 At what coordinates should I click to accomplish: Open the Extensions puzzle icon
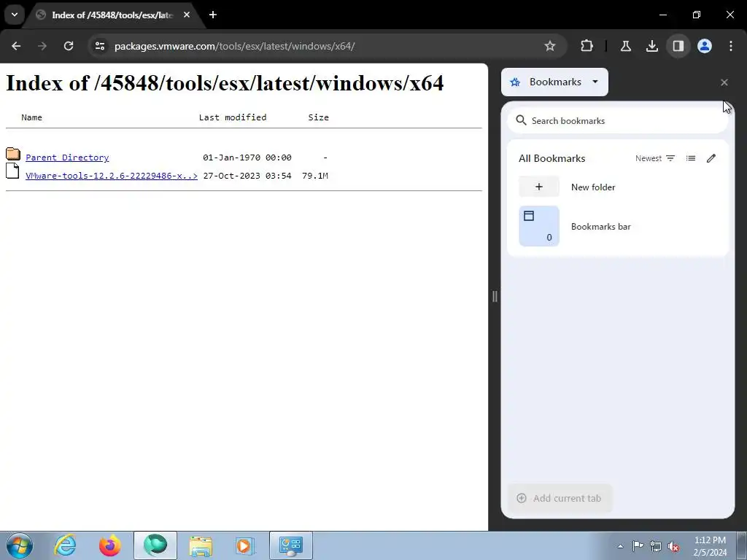tap(587, 46)
